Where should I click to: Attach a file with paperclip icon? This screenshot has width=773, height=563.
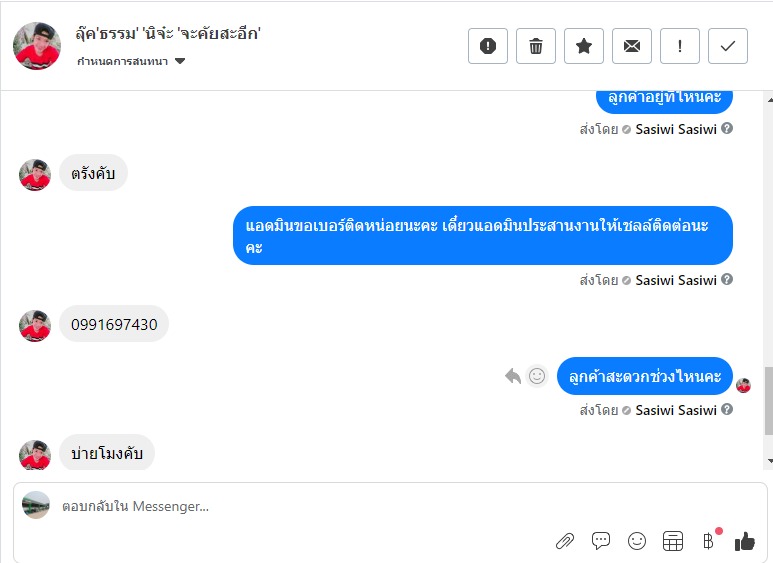click(564, 541)
